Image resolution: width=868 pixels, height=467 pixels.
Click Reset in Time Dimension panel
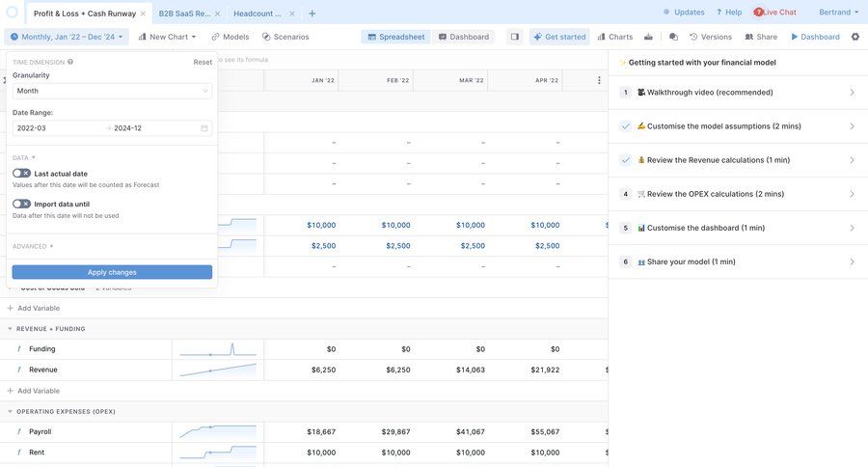pos(203,62)
